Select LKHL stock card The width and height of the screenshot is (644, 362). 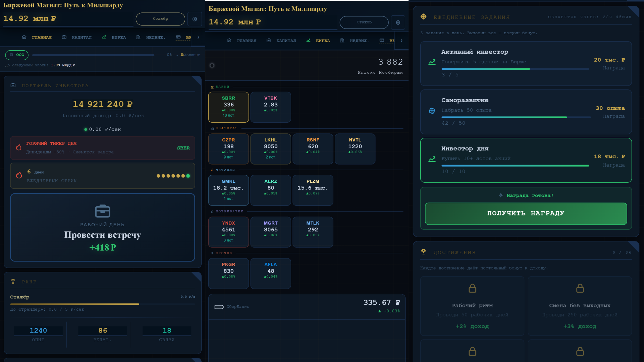coord(271,149)
